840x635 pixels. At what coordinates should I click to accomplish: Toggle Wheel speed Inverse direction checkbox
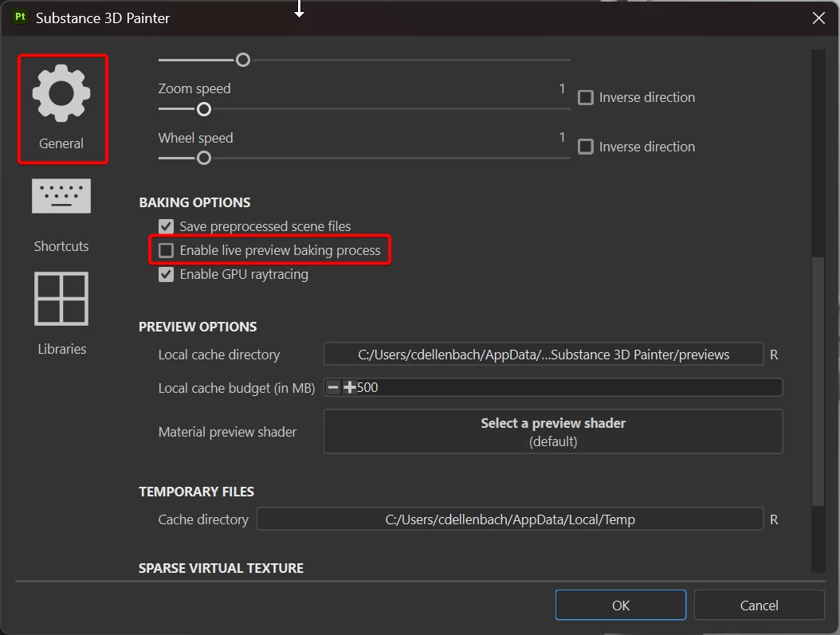click(x=586, y=147)
